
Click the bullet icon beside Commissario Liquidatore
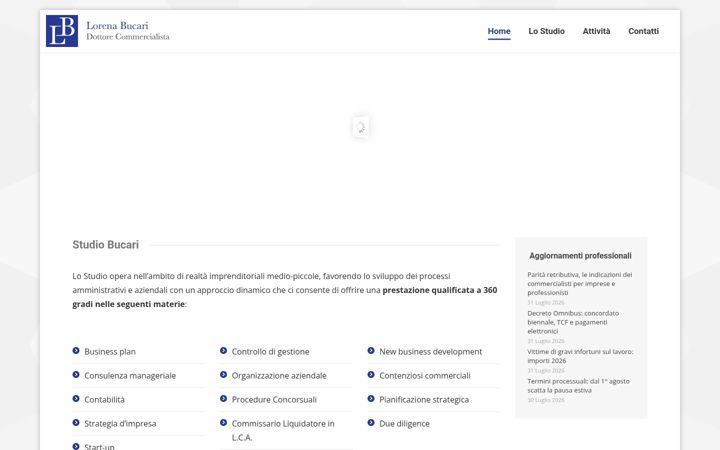pos(223,422)
